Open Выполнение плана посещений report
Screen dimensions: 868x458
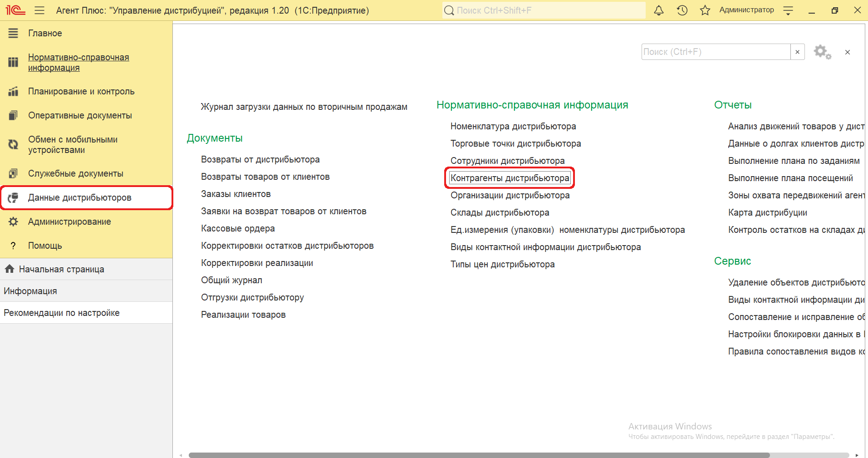tap(790, 178)
